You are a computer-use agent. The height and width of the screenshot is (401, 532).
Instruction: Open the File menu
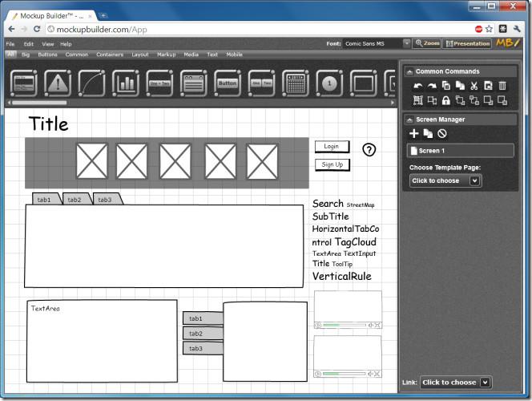coord(10,44)
